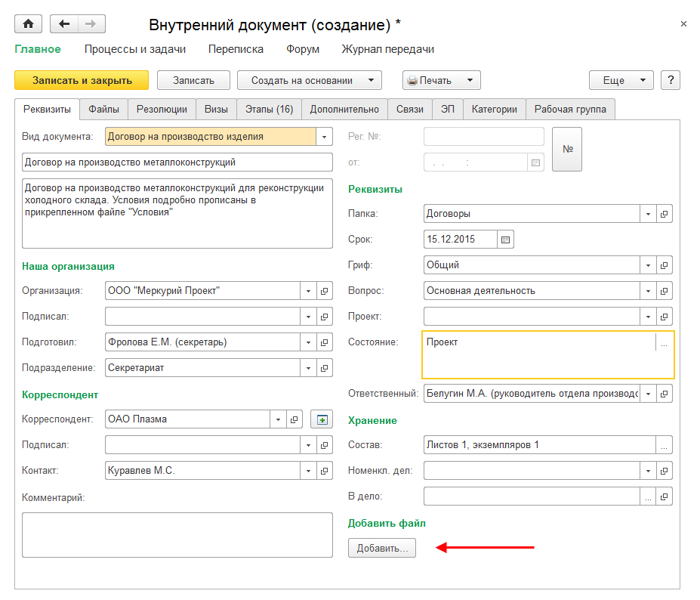Click the help question mark button
The image size is (700, 600).
click(x=671, y=80)
